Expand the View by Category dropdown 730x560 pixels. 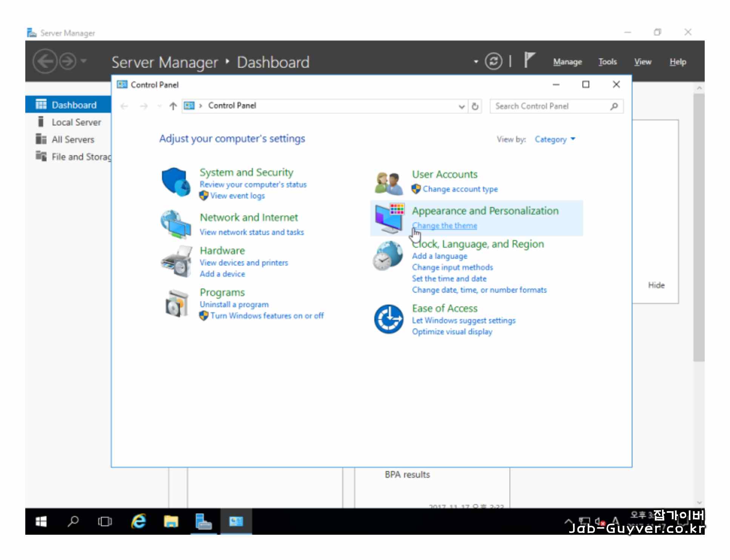[x=554, y=140]
